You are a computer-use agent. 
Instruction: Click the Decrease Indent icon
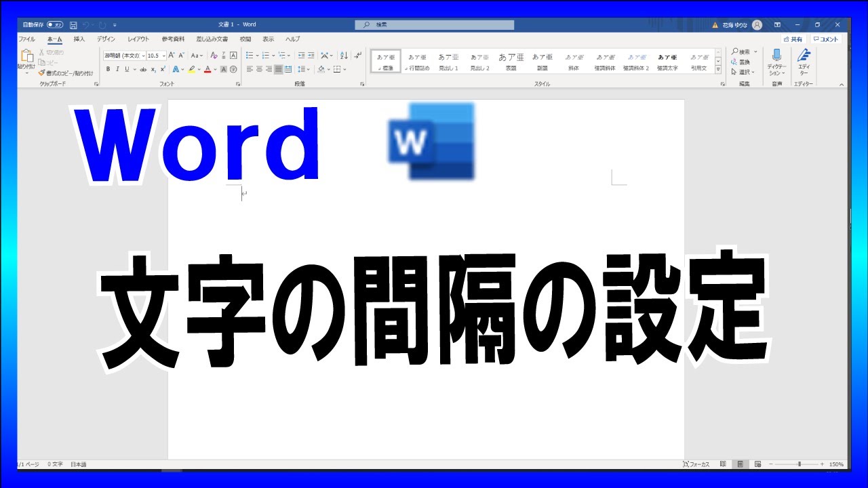pyautogui.click(x=301, y=56)
